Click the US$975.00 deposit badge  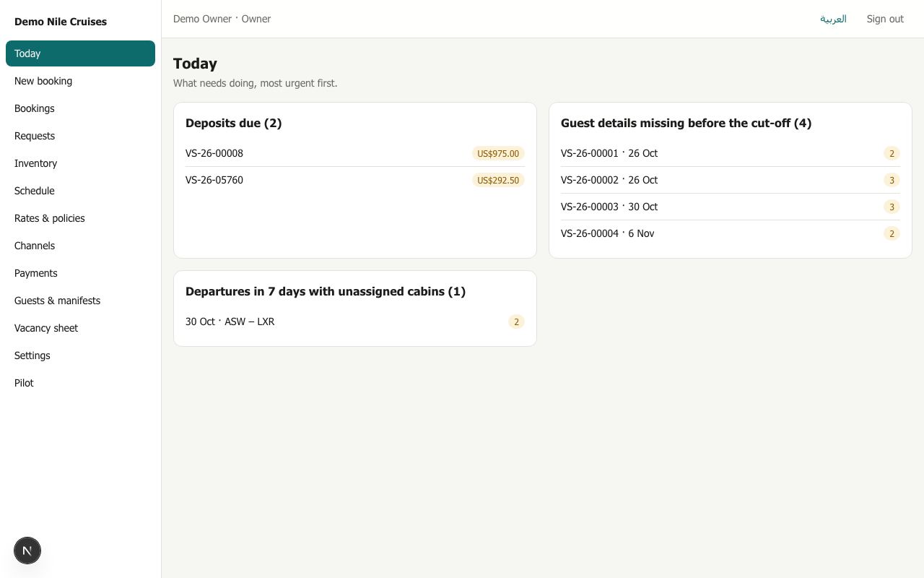coord(498,153)
